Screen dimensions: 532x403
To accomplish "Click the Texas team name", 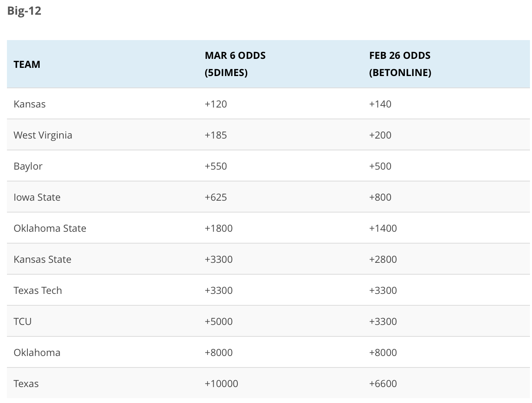I will tap(26, 384).
